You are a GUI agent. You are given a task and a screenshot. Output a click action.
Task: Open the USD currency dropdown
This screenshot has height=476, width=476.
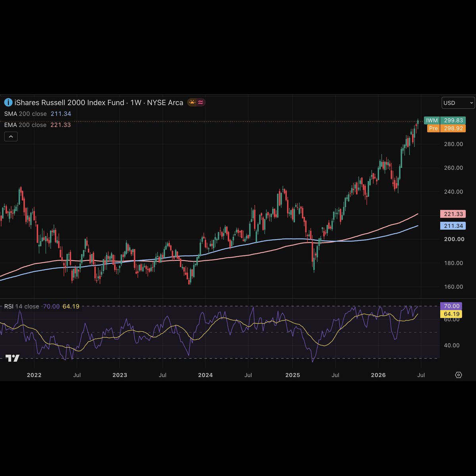coord(458,103)
